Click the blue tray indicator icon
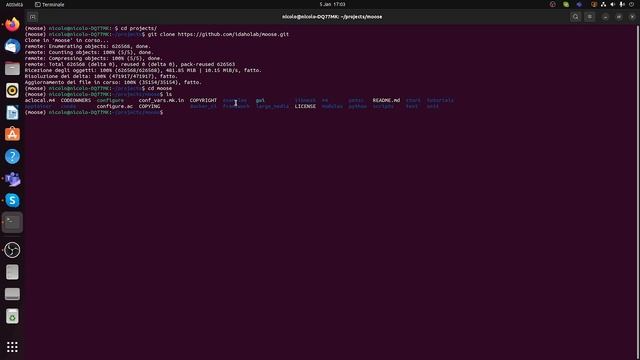 [579, 4]
